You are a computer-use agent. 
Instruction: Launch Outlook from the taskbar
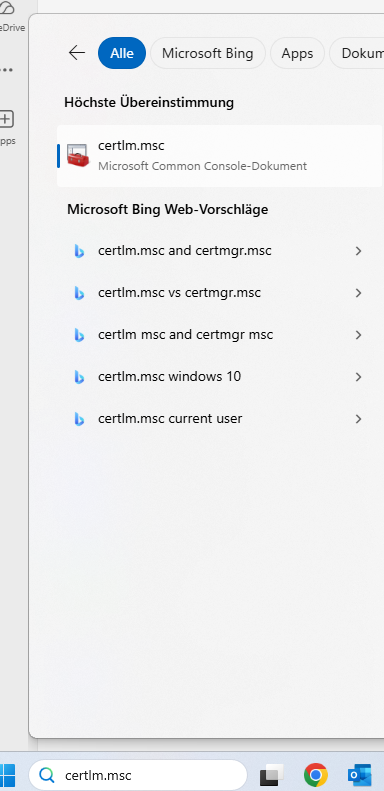pyautogui.click(x=360, y=775)
